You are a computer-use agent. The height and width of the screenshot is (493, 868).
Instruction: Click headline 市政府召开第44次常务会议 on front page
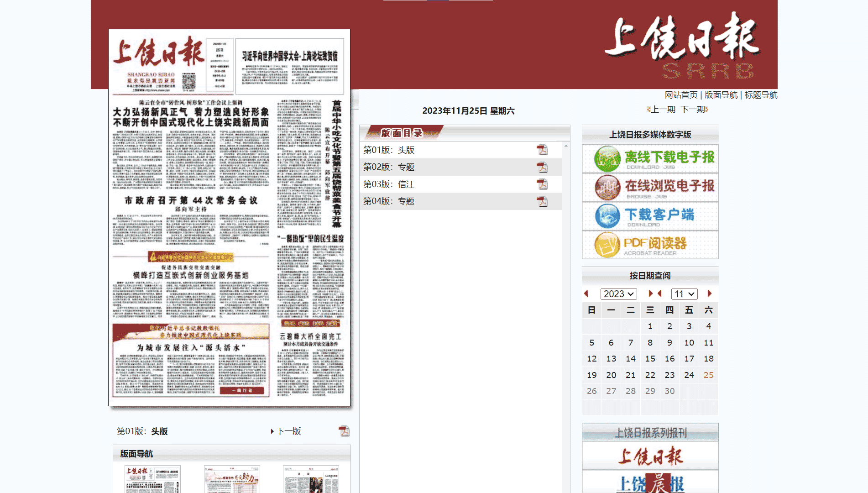(x=191, y=200)
